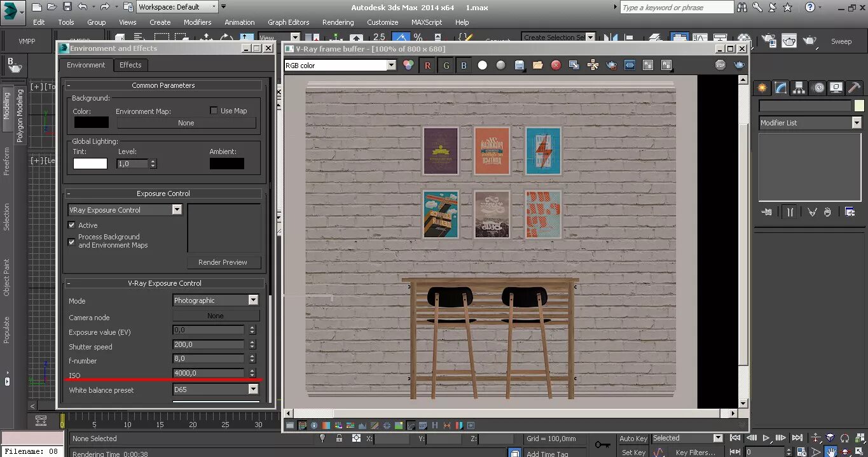Image resolution: width=868 pixels, height=457 pixels.
Task: Open the Utilities hammer panel icon
Action: coord(854,88)
